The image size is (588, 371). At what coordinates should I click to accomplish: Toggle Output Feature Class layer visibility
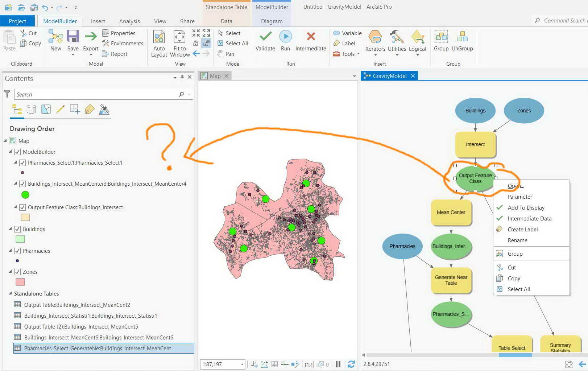click(x=22, y=207)
